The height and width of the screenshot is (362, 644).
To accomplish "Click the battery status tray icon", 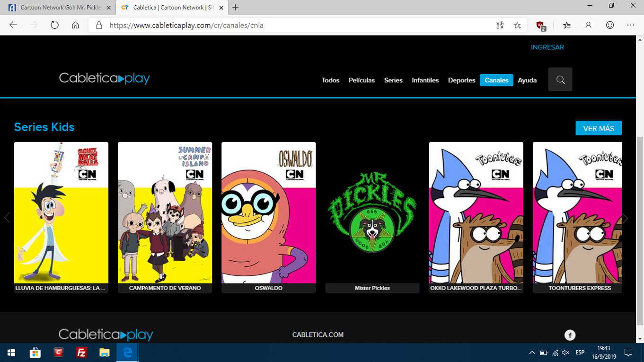I will pos(544,353).
